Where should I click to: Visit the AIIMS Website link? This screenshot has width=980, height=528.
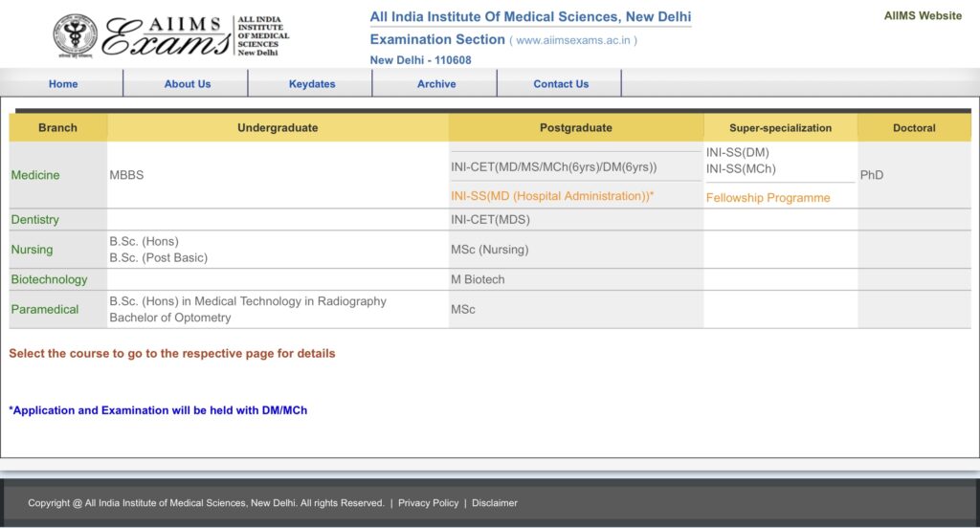point(923,15)
